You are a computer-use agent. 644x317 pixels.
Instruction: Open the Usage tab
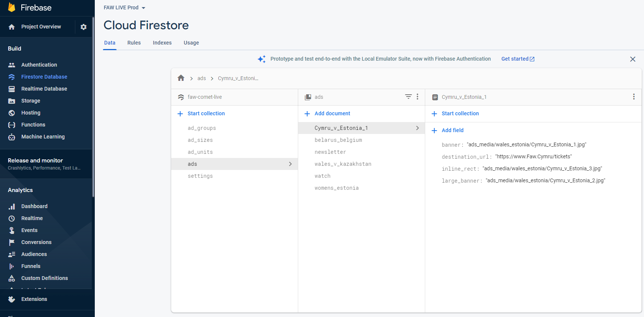point(191,43)
